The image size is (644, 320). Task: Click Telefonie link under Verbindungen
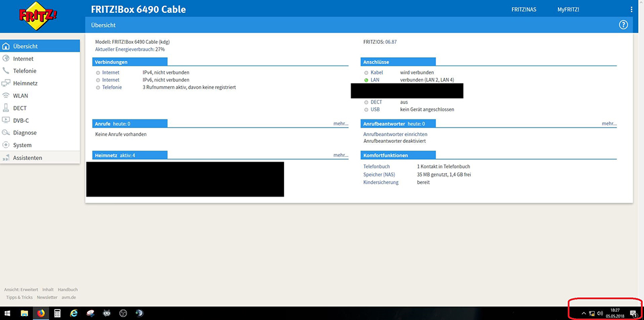tap(112, 87)
